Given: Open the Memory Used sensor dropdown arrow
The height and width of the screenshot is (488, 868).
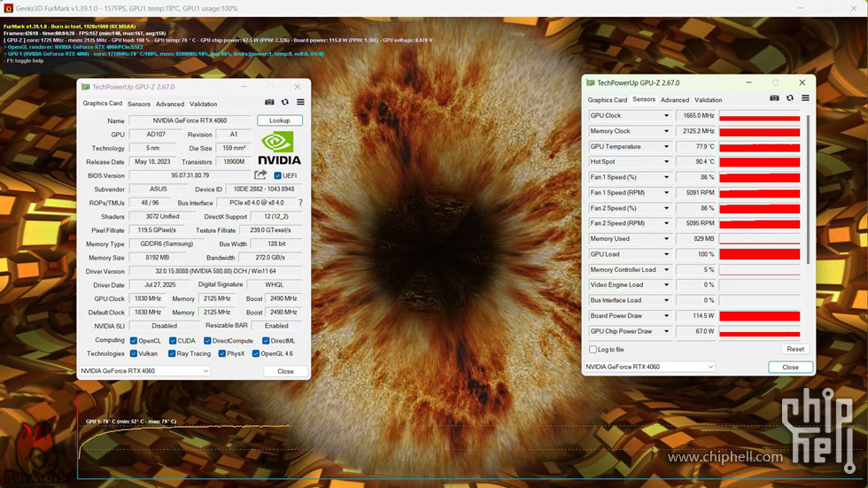Looking at the screenshot, I should pos(666,238).
